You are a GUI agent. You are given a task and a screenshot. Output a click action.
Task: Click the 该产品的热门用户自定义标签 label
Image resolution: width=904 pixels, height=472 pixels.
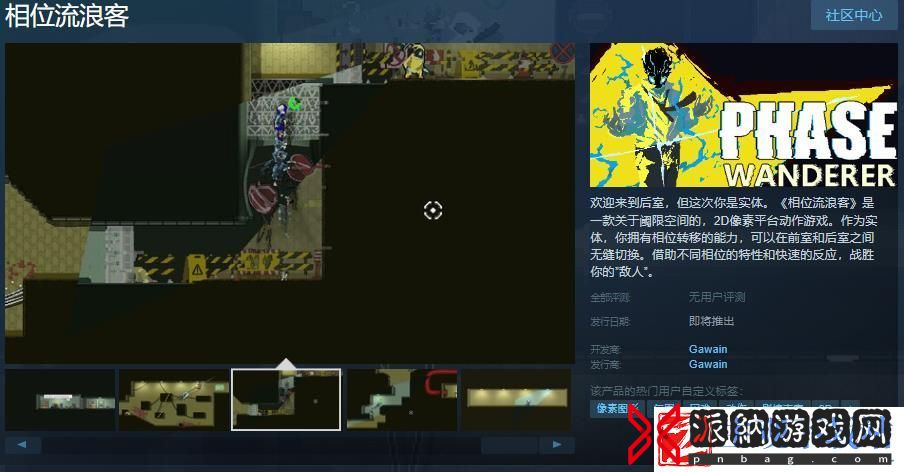[x=666, y=391]
